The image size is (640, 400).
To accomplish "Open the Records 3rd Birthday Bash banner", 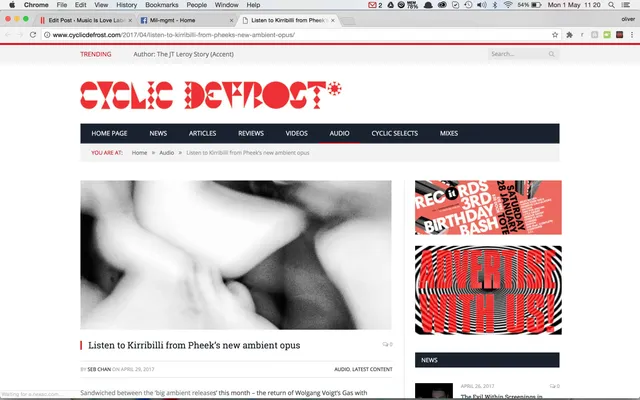I will pos(488,207).
